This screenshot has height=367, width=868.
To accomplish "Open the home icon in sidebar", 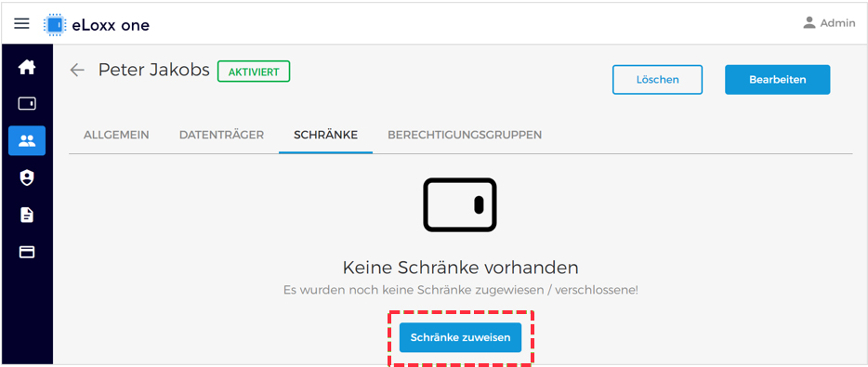I will click(27, 68).
